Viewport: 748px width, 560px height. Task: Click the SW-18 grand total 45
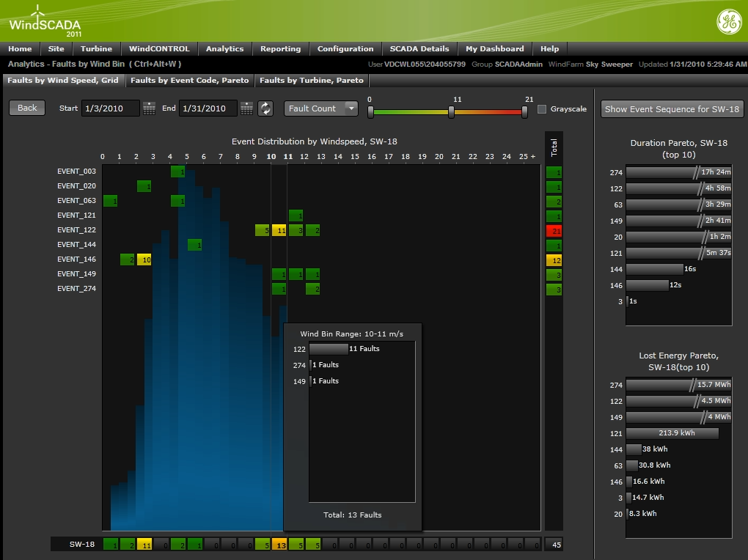click(556, 545)
